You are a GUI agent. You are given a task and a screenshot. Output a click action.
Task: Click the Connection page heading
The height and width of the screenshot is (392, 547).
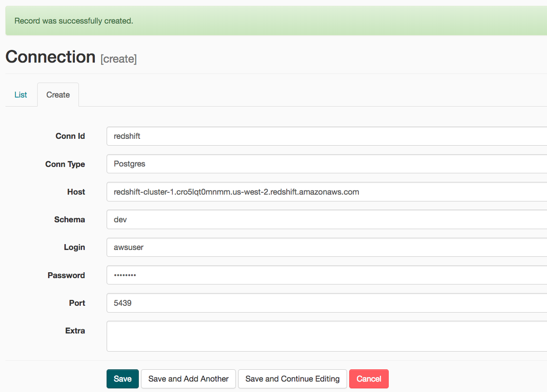pos(50,57)
